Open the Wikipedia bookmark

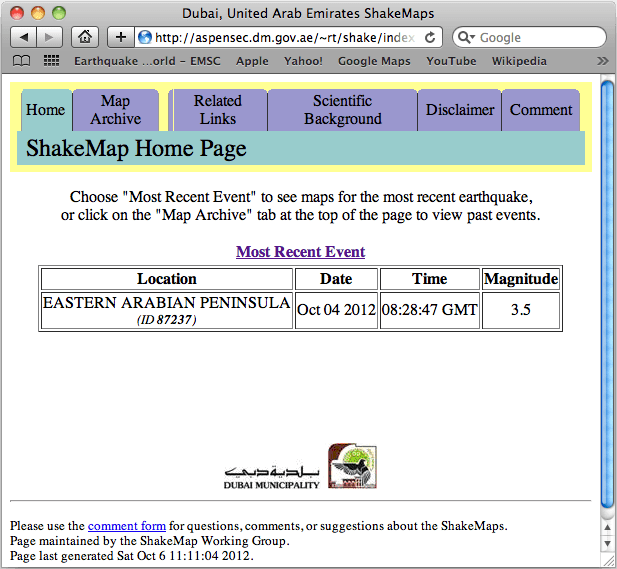point(519,61)
